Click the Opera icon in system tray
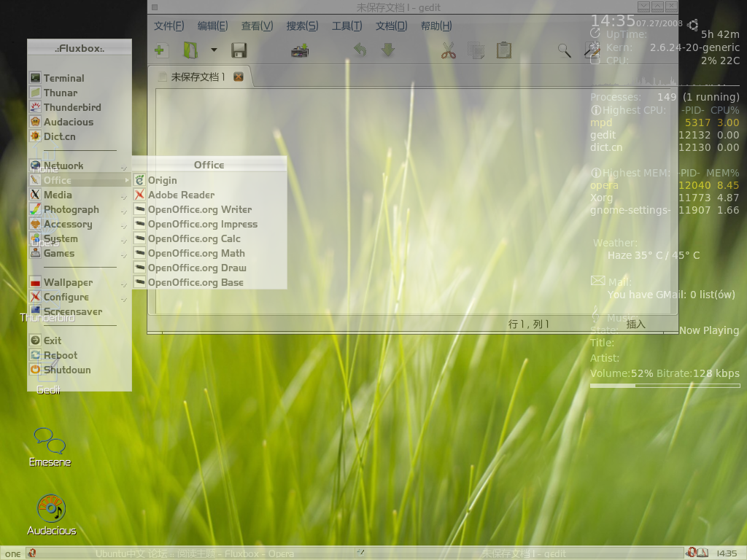Viewport: 747px width, 560px height. (x=690, y=553)
